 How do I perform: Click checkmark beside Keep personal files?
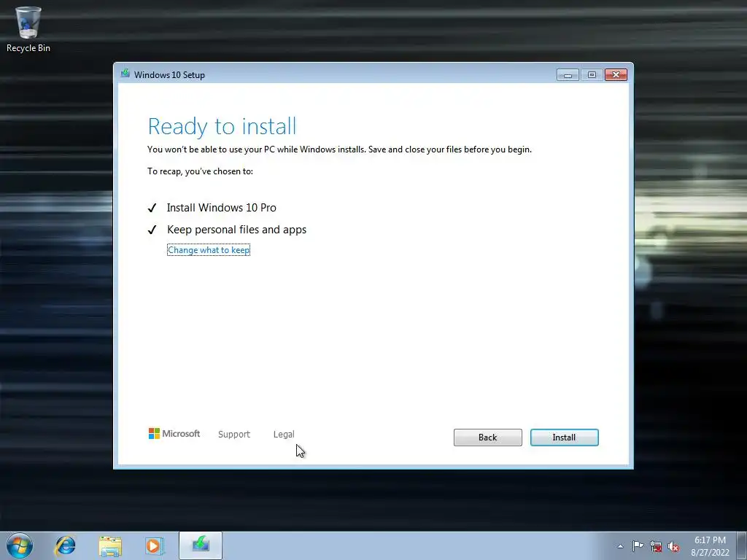[x=152, y=230]
